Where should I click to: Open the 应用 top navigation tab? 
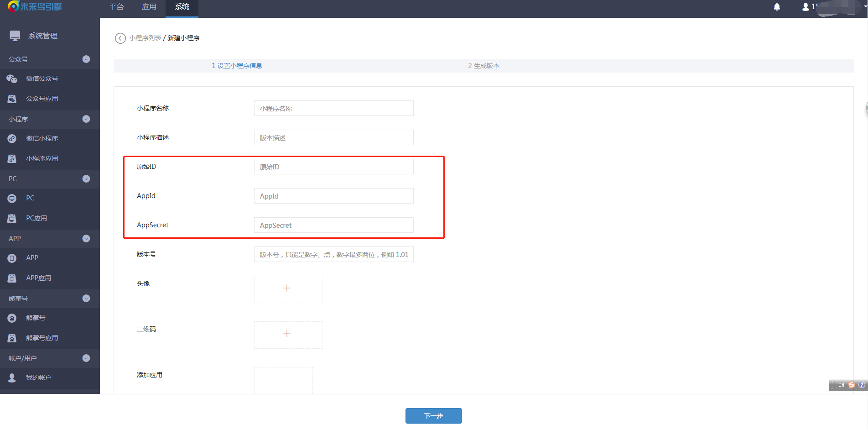pos(149,7)
